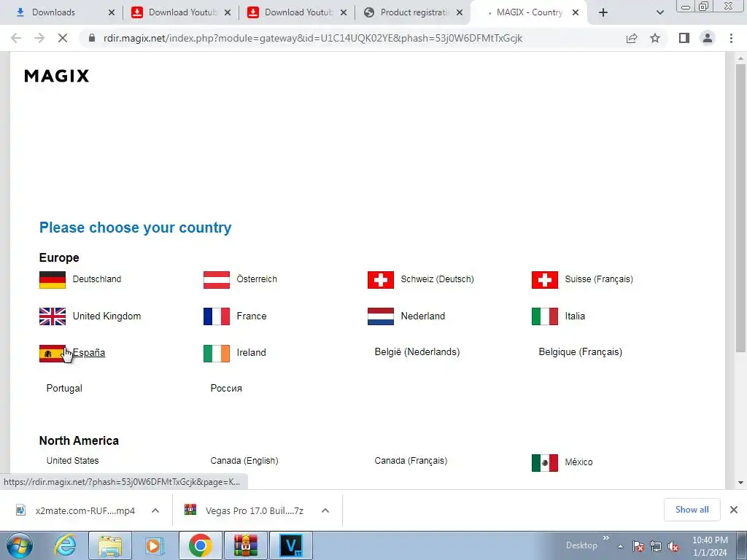Bookmark this page with star icon
Viewport: 747px width, 560px height.
point(655,38)
